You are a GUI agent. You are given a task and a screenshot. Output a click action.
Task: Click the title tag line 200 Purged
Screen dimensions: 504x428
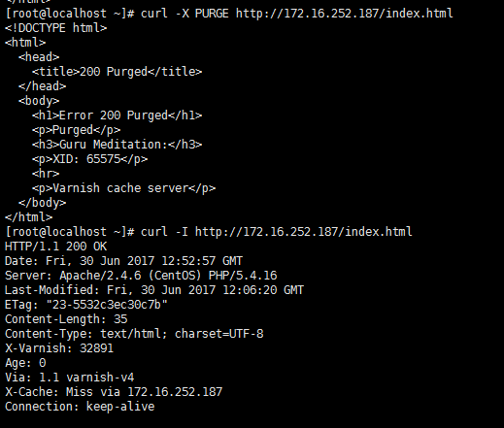point(117,72)
